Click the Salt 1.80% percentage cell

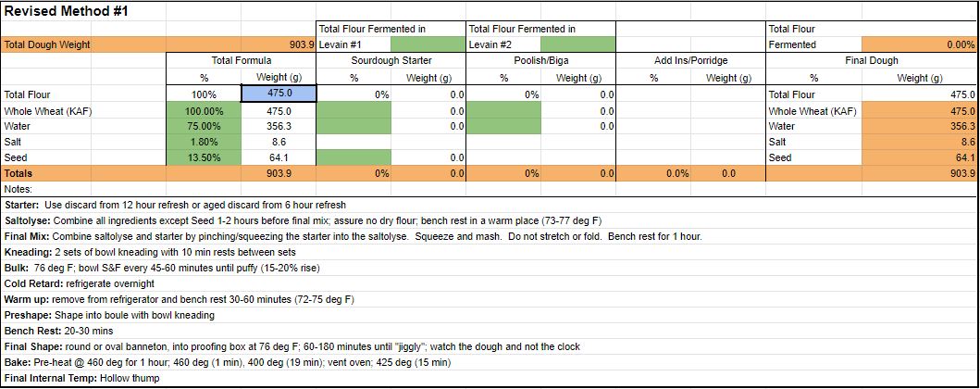point(203,142)
